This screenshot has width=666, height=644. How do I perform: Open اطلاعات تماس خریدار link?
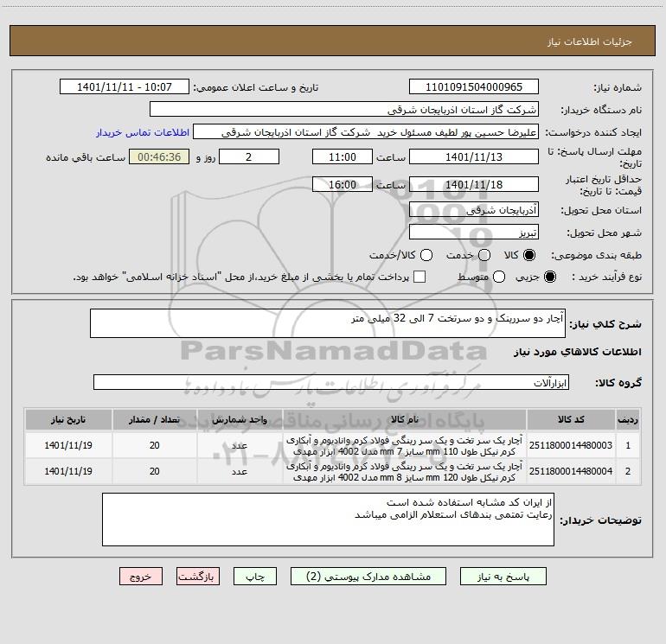pos(143,132)
